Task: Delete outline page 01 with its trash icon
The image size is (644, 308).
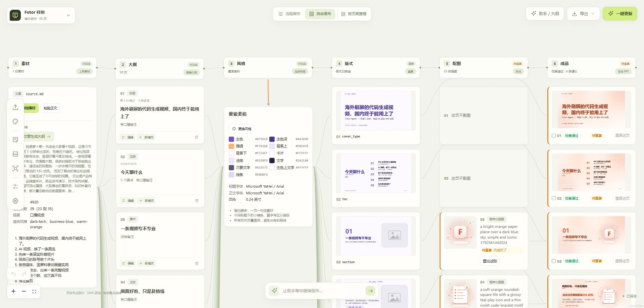Action: [x=197, y=137]
